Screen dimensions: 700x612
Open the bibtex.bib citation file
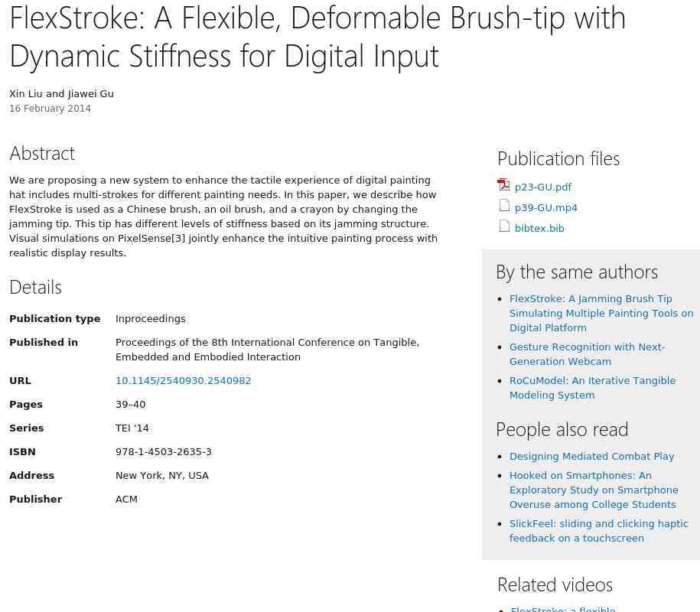tap(539, 228)
